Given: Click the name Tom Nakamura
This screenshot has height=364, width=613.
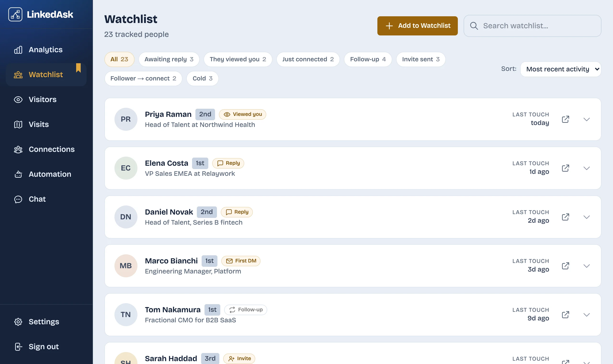Looking at the screenshot, I should (x=173, y=310).
